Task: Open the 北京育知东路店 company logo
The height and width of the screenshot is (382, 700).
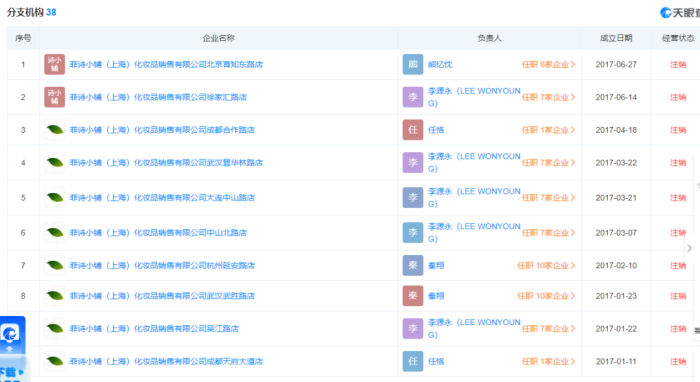Action: pos(54,64)
